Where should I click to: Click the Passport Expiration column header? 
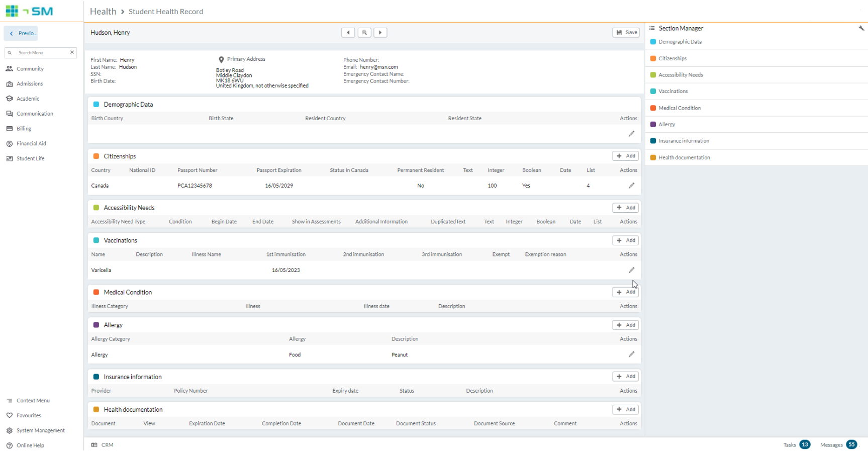pyautogui.click(x=279, y=170)
